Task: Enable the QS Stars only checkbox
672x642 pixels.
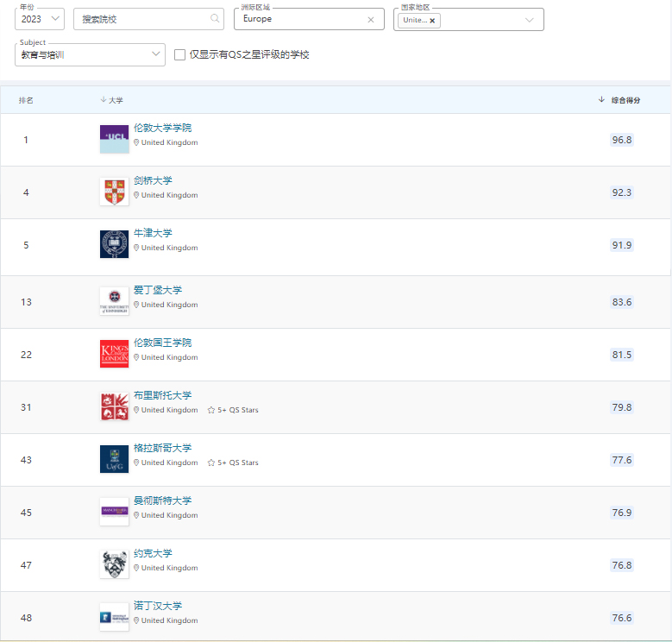Action: [x=179, y=54]
